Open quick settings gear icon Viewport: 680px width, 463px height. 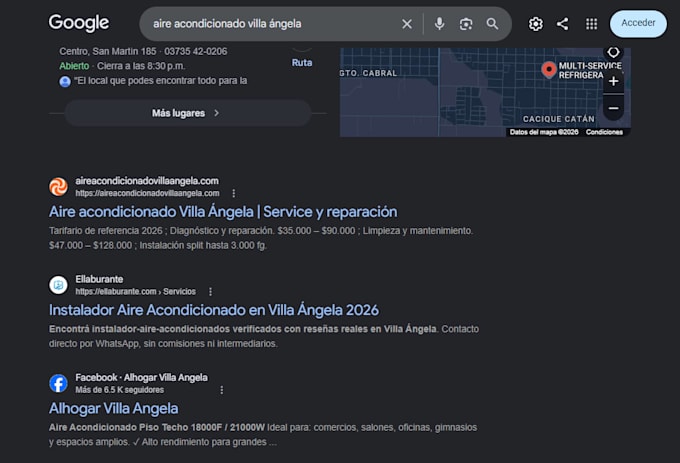pos(536,24)
